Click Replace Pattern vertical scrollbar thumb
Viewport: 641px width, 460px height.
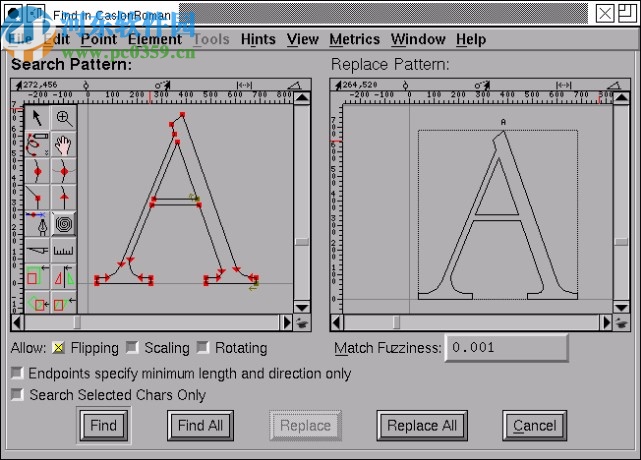click(621, 242)
